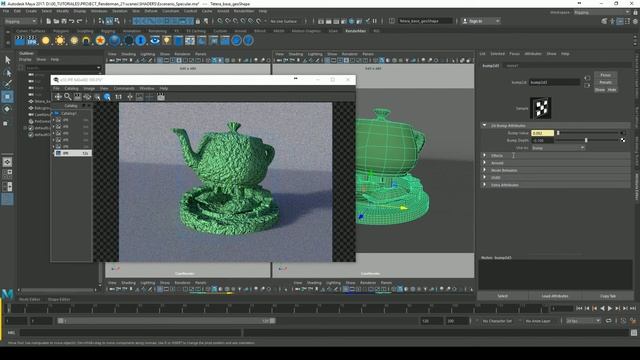Expand UUID section
Image resolution: width=640 pixels, height=360 pixels.
click(484, 178)
